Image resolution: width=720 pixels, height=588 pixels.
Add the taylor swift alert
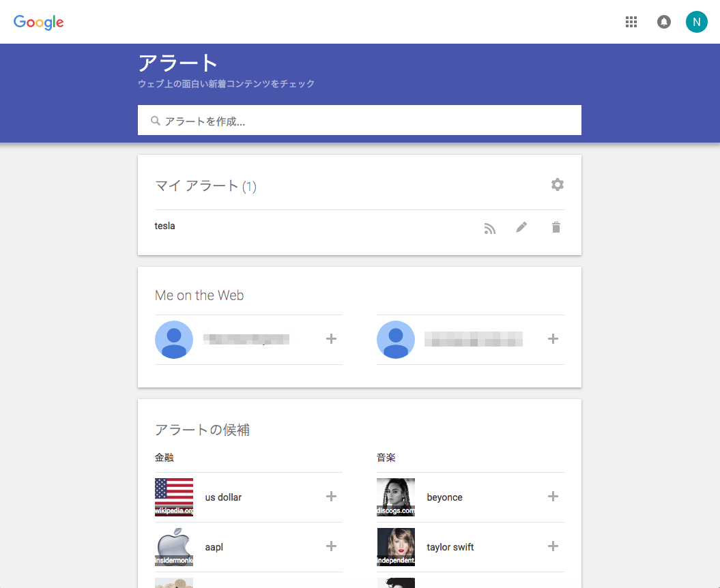click(553, 546)
